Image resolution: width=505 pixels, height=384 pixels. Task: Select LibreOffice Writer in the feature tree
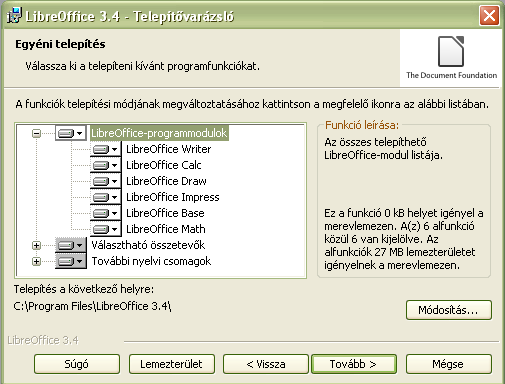coord(169,149)
